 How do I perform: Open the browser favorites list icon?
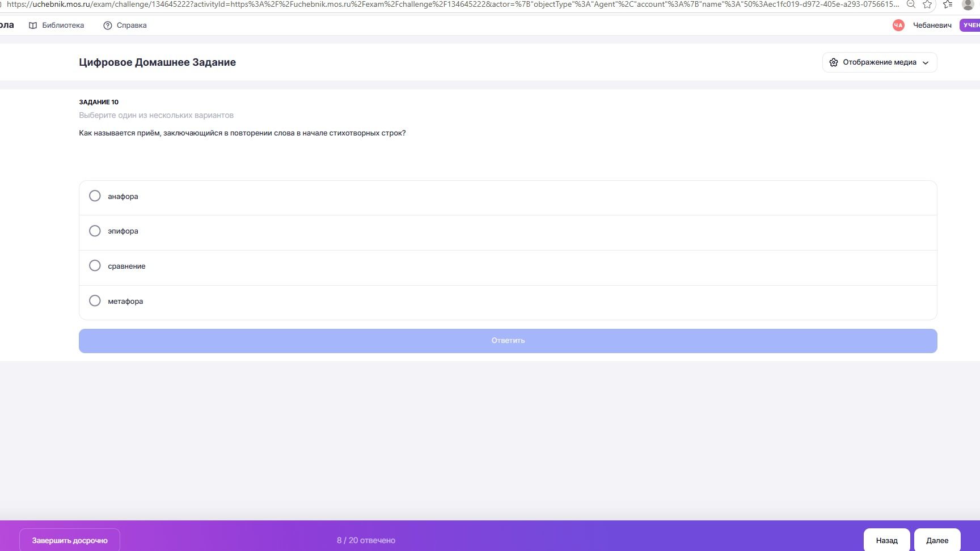[x=947, y=4]
